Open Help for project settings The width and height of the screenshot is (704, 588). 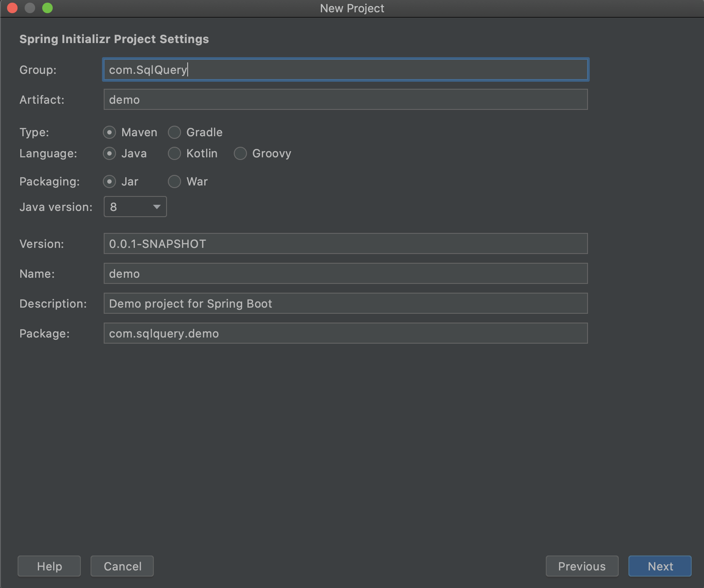click(x=49, y=566)
